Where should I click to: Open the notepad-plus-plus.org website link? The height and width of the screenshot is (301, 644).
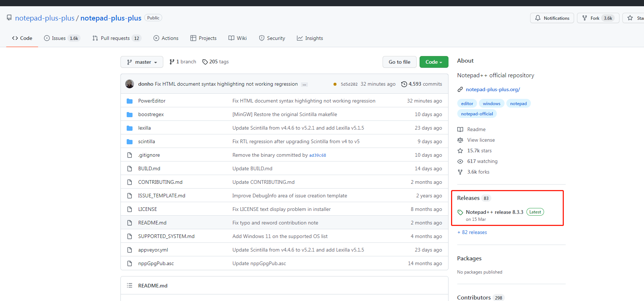493,89
